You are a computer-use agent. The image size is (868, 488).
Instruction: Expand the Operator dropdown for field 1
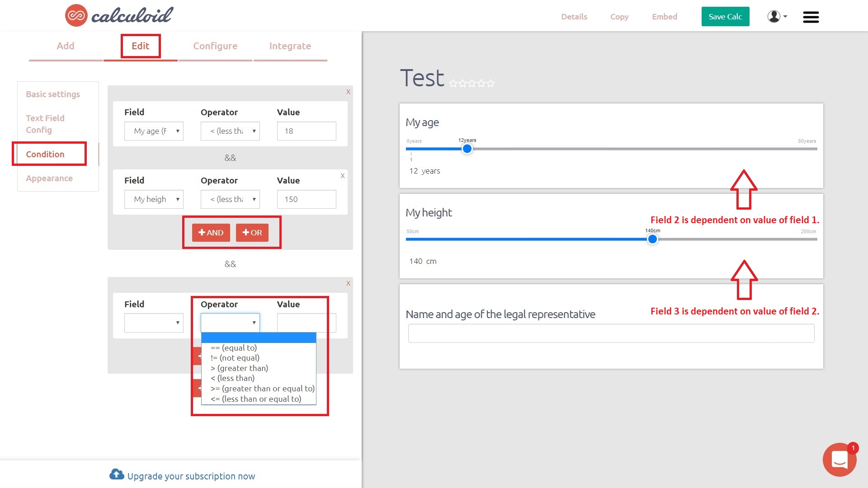click(231, 131)
